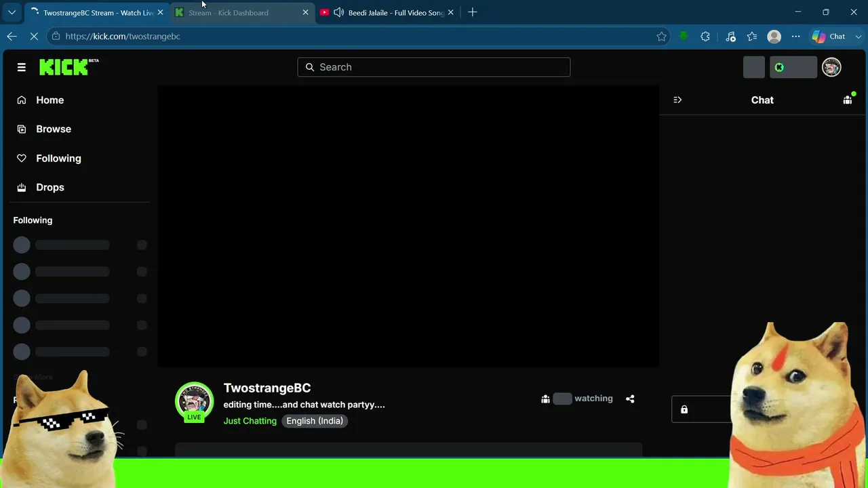
Task: Open browser settings and more menu
Action: click(795, 37)
